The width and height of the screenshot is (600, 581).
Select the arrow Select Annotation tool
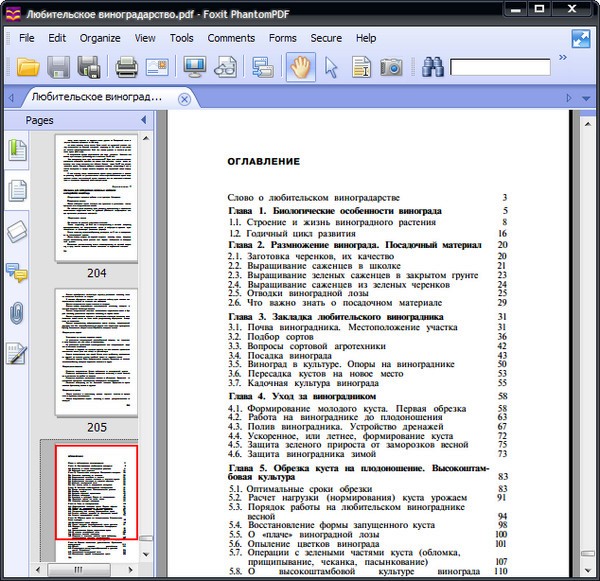[331, 68]
